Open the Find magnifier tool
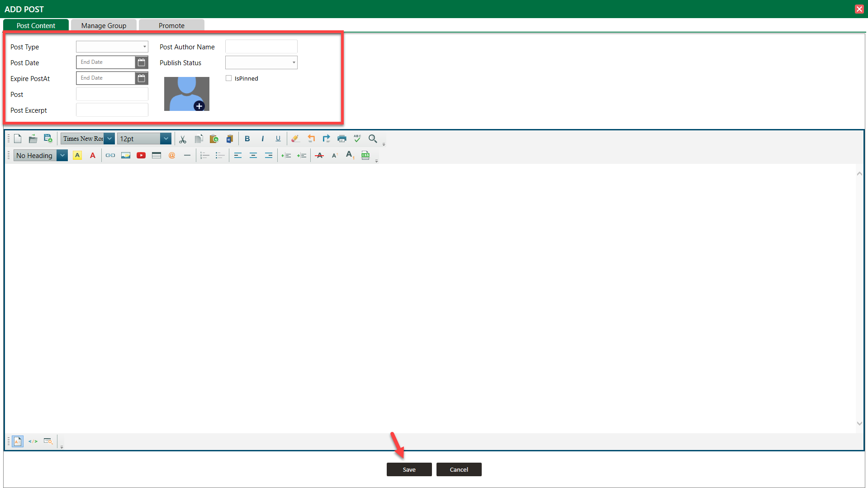Viewport: 868px width, 488px height. [373, 139]
